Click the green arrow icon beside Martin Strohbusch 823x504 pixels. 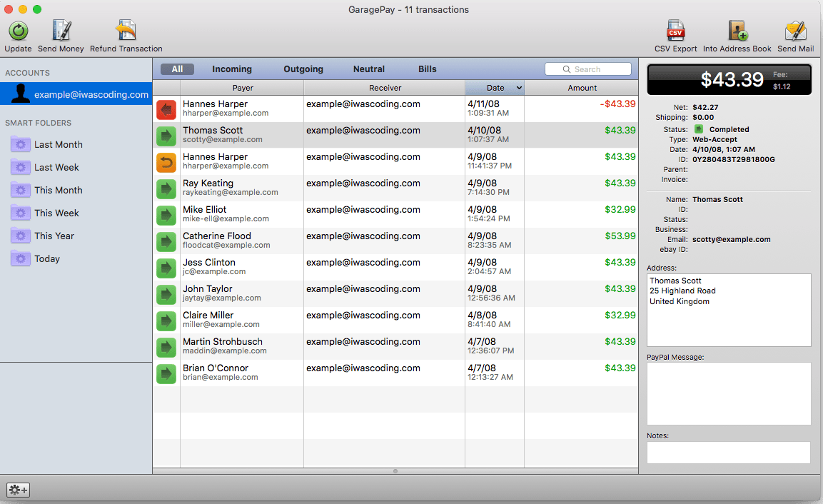(166, 347)
